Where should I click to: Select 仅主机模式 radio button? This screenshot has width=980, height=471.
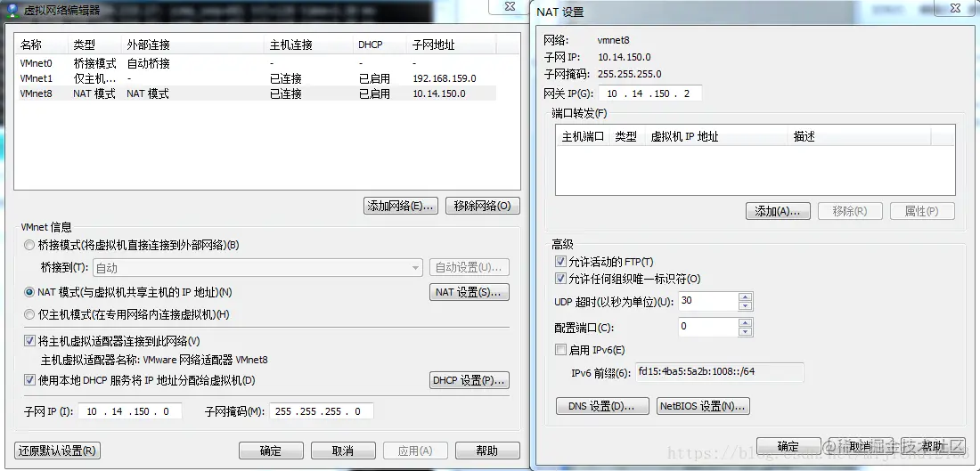(29, 314)
